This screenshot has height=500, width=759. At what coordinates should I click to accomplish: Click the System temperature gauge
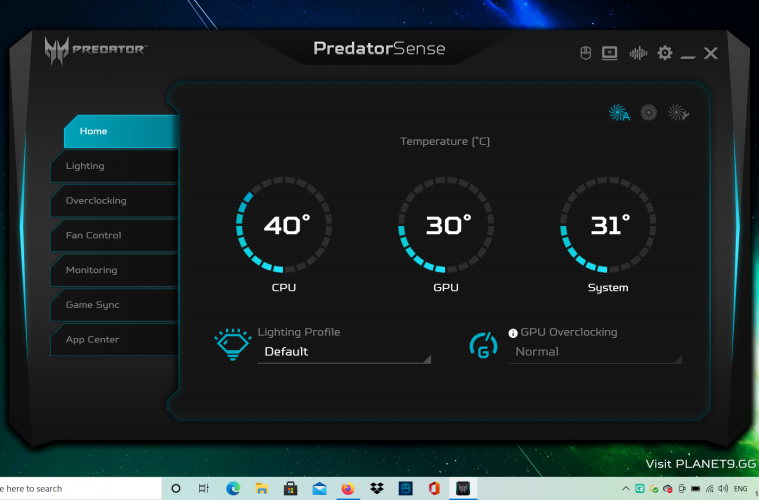coord(608,225)
